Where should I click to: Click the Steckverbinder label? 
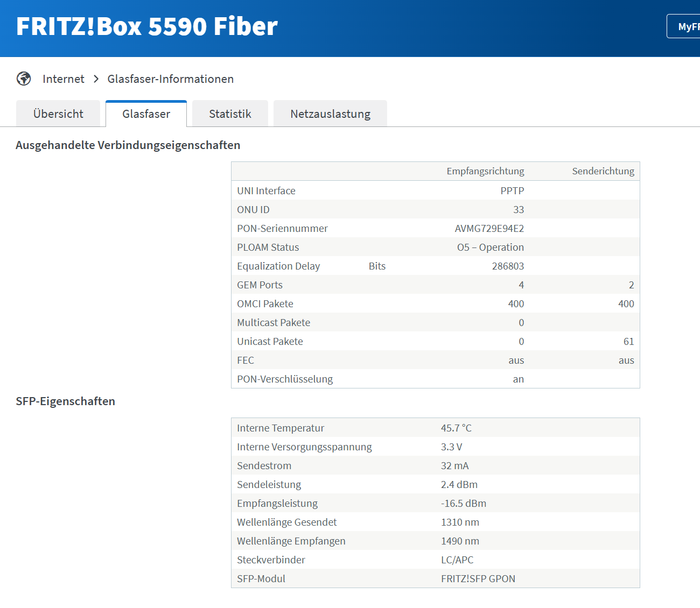coord(271,560)
